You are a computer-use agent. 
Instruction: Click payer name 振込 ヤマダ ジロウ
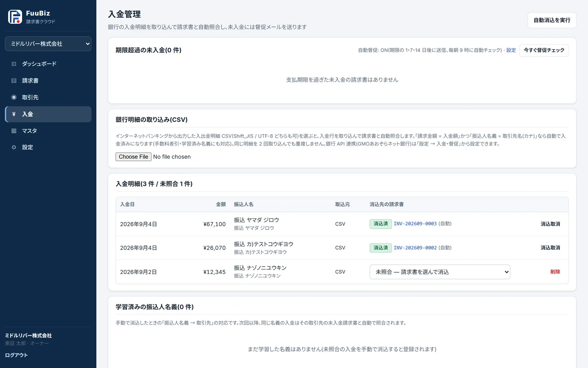click(x=256, y=220)
